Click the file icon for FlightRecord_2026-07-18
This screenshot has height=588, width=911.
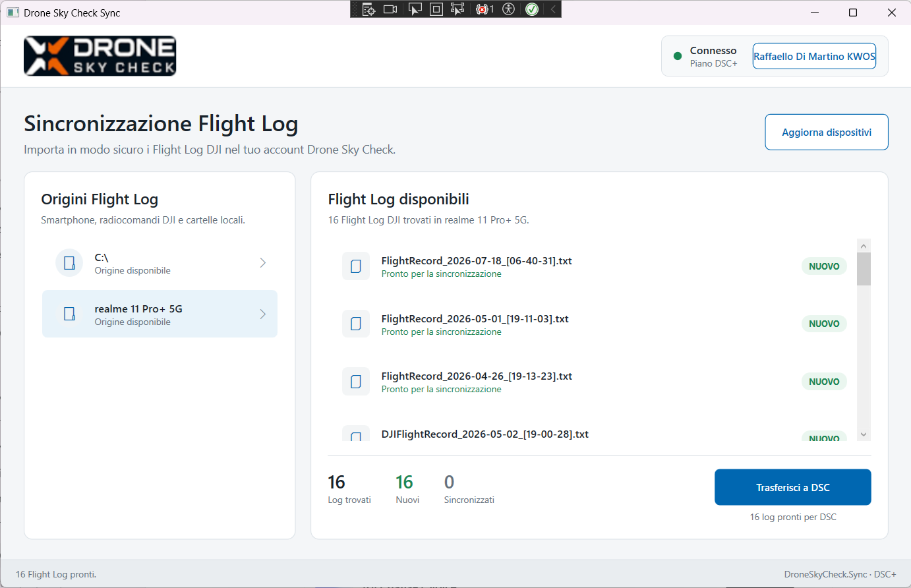(x=356, y=266)
